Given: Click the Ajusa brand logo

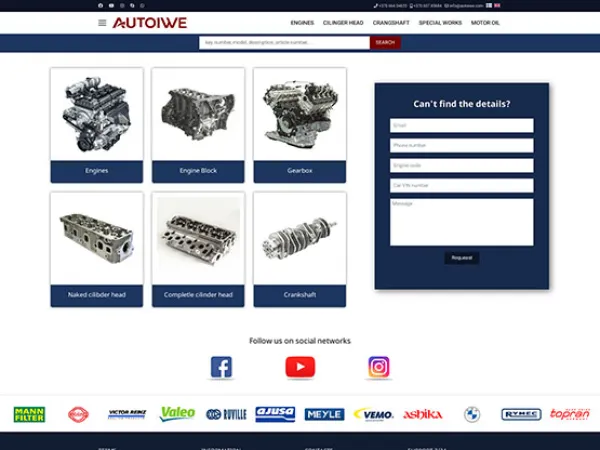Looking at the screenshot, I should 276,414.
